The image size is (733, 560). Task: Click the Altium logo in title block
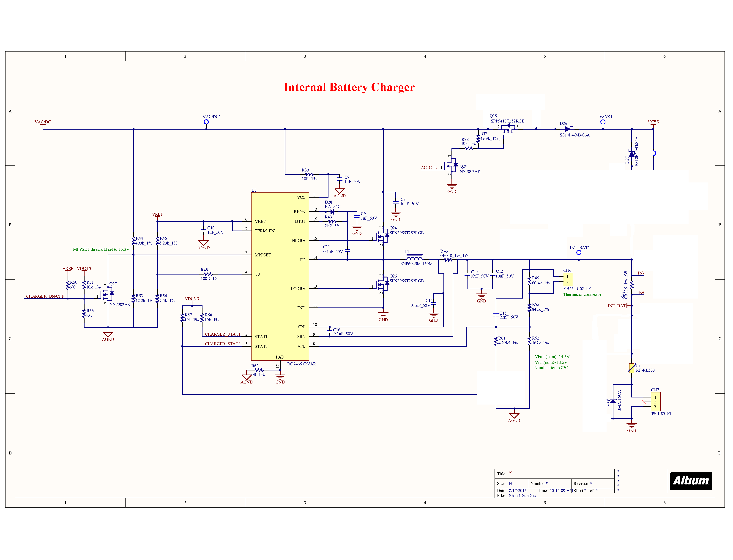tap(691, 481)
